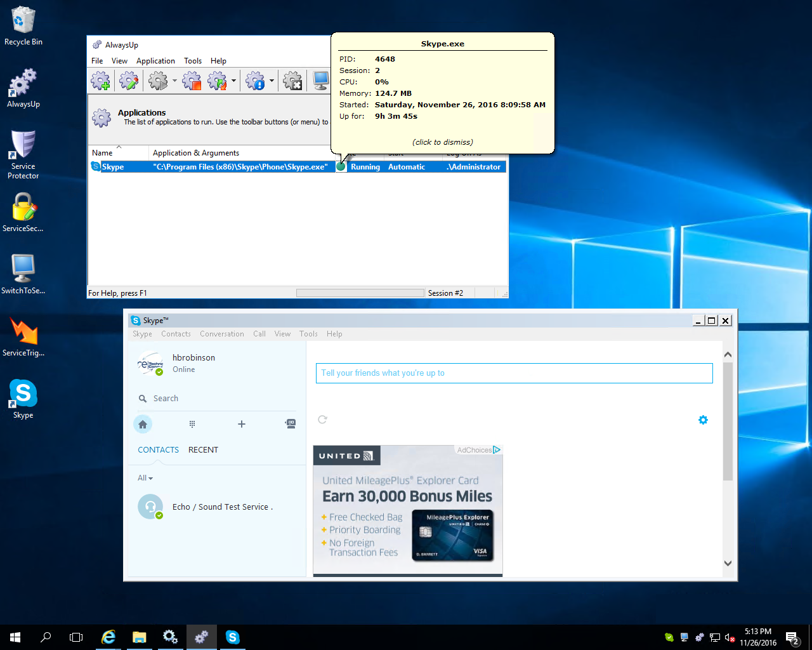Switch to the CONTACTS tab
This screenshot has height=650, width=812.
coord(159,450)
